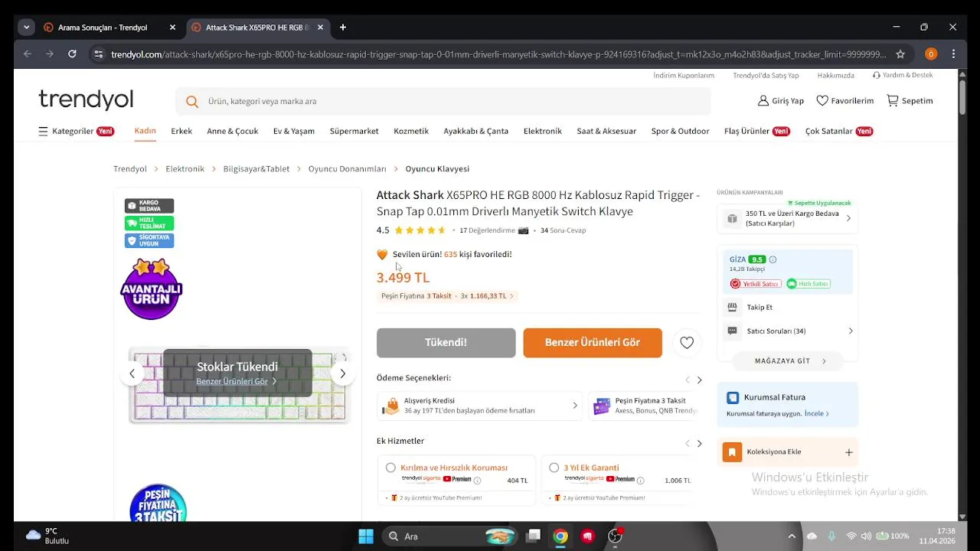Open Çok Satanlar menu item
The width and height of the screenshot is (980, 551).
(839, 131)
